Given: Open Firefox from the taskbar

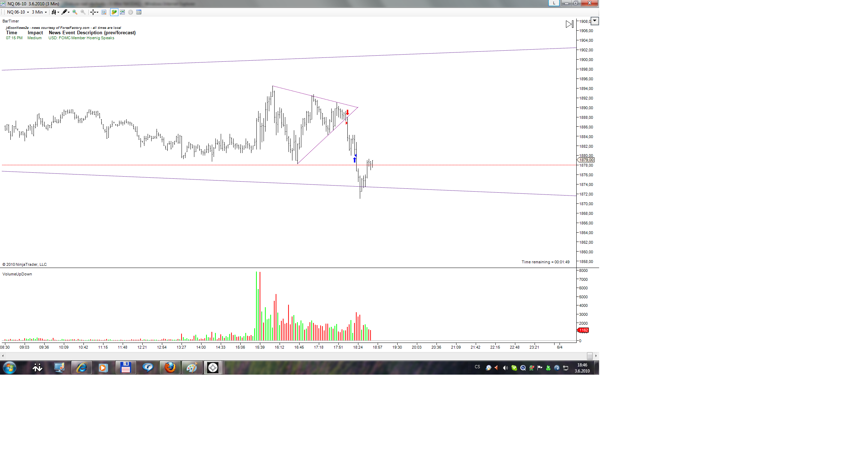Looking at the screenshot, I should [170, 368].
